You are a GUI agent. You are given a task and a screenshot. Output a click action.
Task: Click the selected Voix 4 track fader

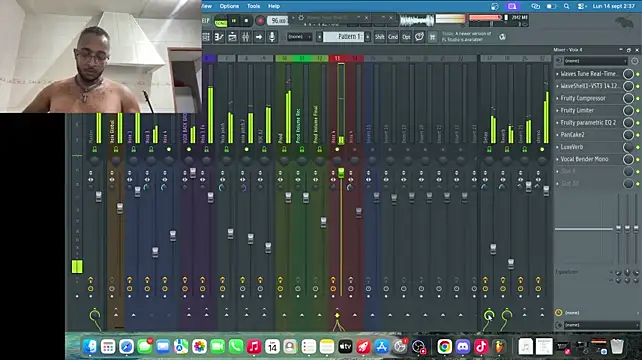point(341,173)
